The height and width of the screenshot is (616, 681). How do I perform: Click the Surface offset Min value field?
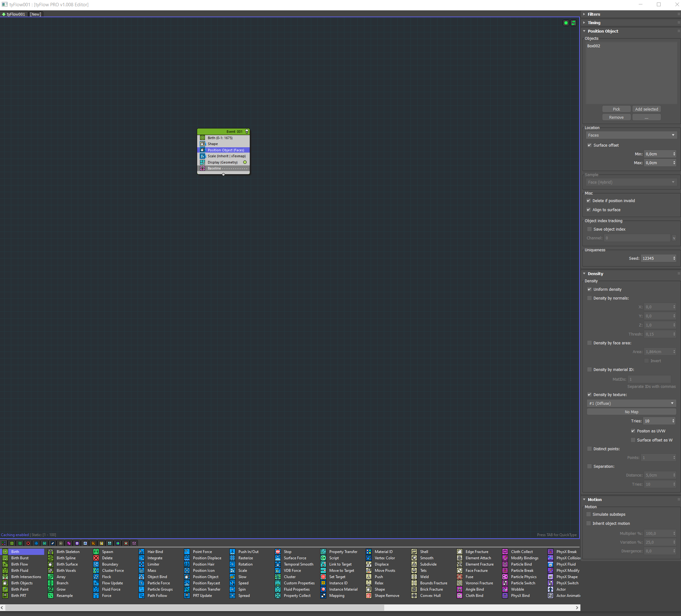[x=658, y=154]
